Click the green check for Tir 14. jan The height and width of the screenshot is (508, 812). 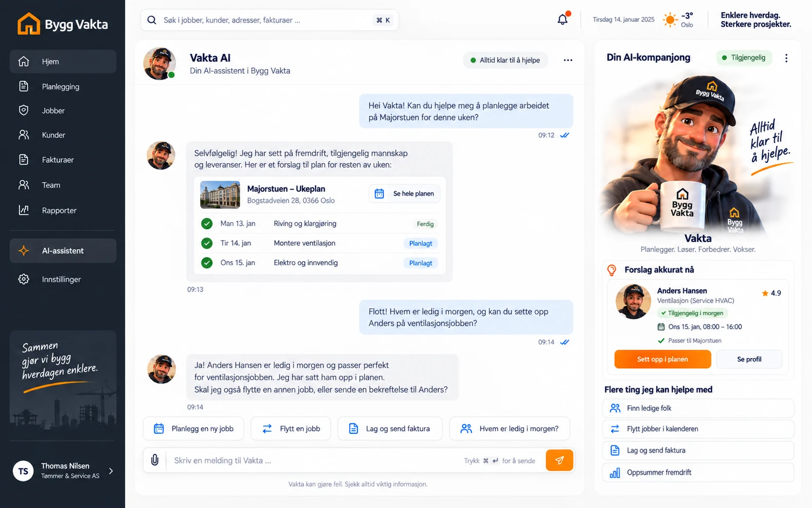[x=207, y=243]
